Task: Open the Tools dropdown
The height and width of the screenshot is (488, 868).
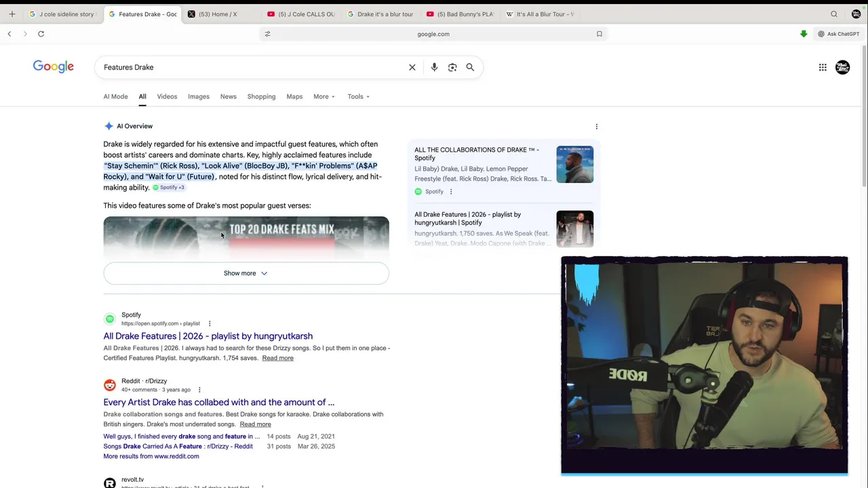Action: pos(358,96)
